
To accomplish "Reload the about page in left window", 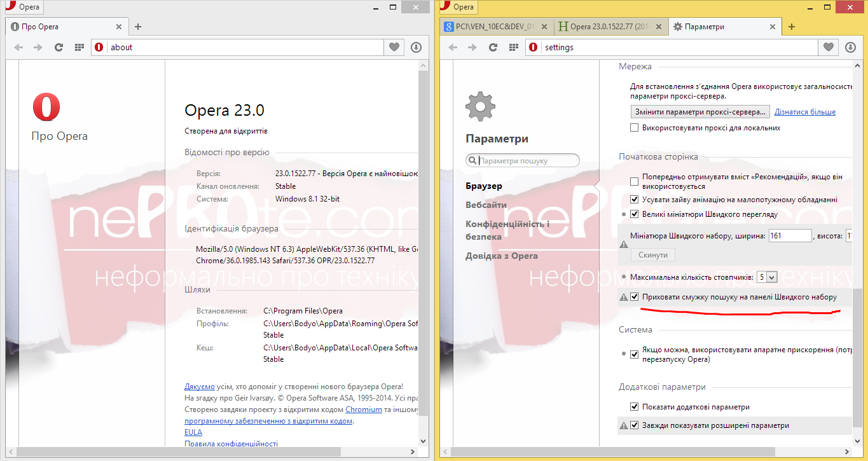I will [59, 47].
